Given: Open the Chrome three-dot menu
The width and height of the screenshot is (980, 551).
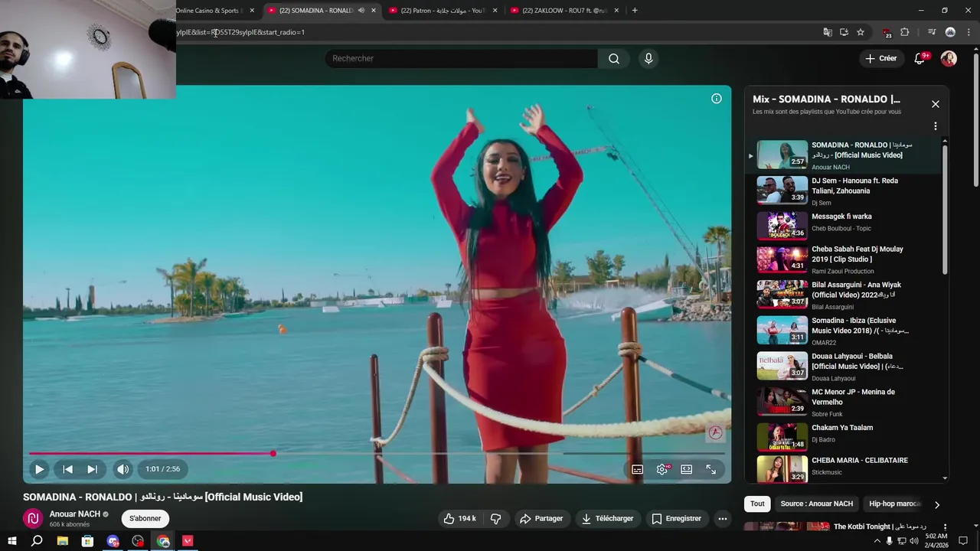Looking at the screenshot, I should 967,32.
